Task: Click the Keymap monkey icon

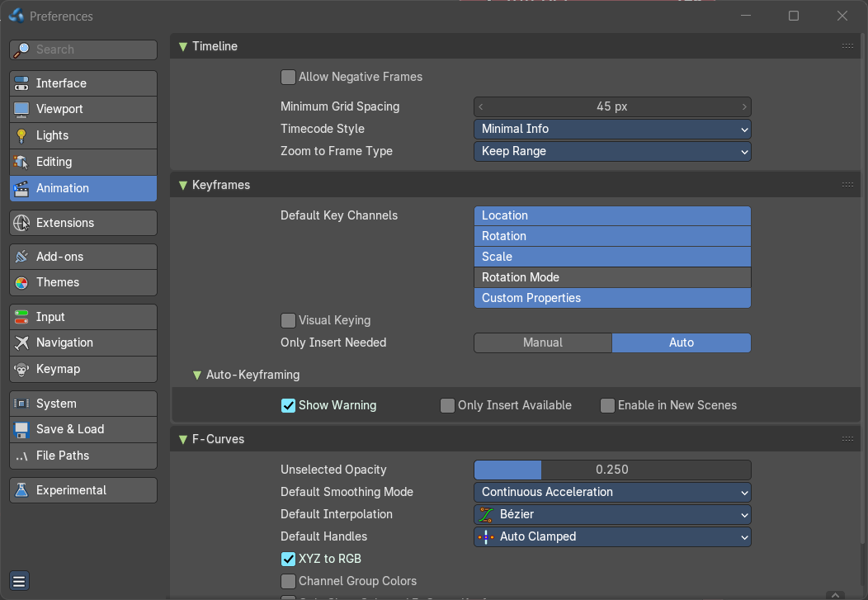Action: point(21,369)
